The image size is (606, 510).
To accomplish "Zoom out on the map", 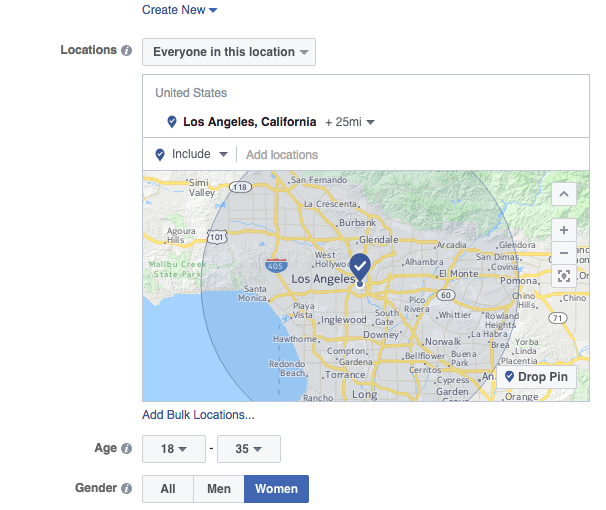I will coord(564,252).
